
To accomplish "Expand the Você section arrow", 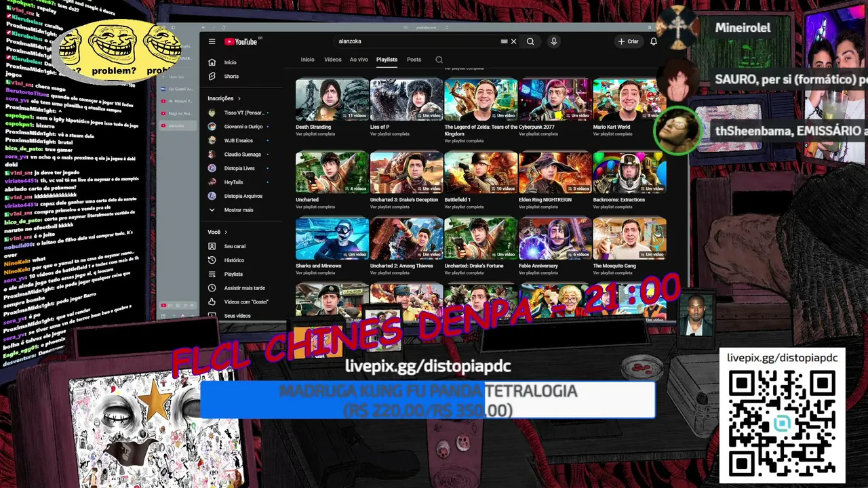I will pyautogui.click(x=227, y=232).
